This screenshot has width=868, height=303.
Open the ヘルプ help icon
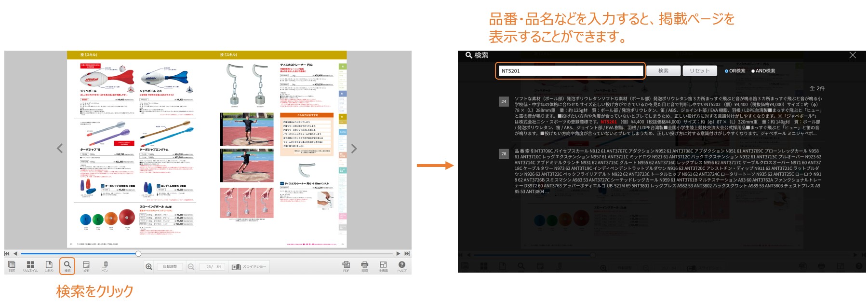coord(401,265)
